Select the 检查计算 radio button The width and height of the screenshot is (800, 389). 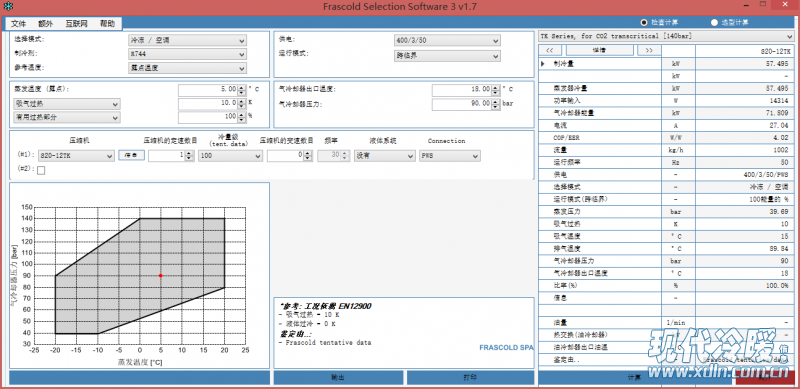click(644, 22)
